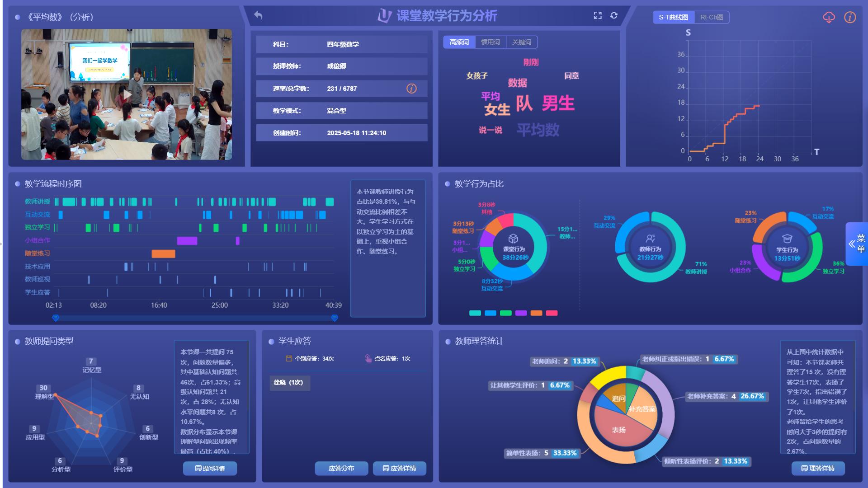This screenshot has height=488, width=868.
Task: Switch to the Rt-Ch图 tab
Action: [712, 18]
